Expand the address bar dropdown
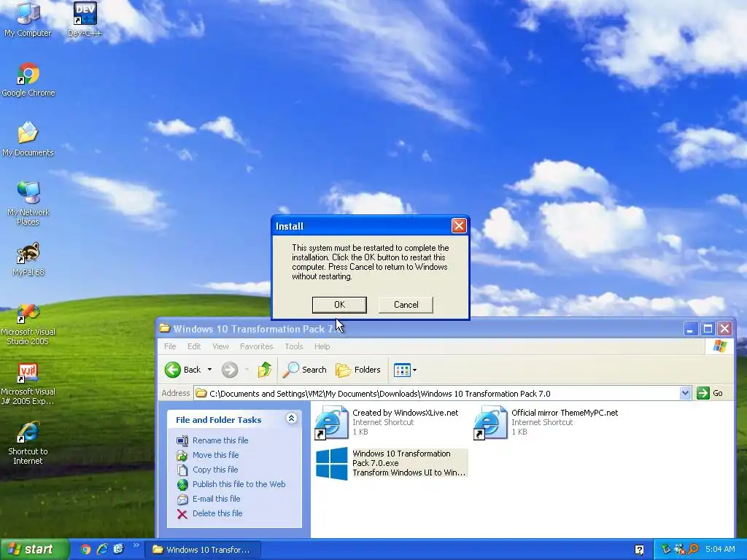This screenshot has width=747, height=560. [x=685, y=393]
